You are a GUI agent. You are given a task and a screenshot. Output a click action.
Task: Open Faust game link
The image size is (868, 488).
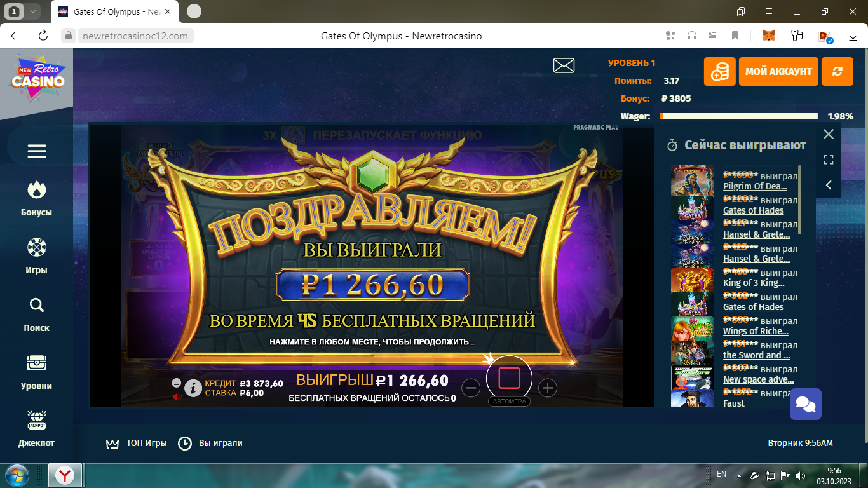point(734,403)
